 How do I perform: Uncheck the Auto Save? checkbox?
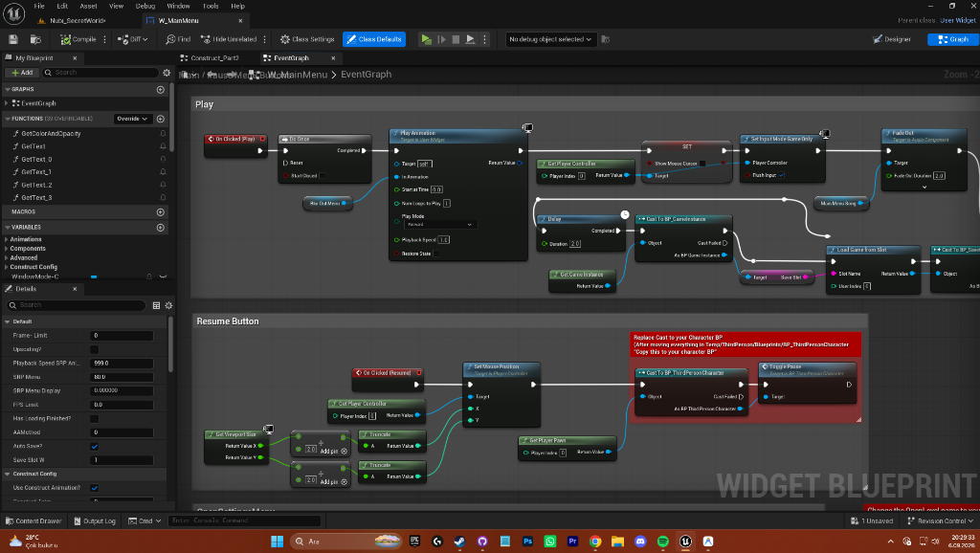click(95, 446)
